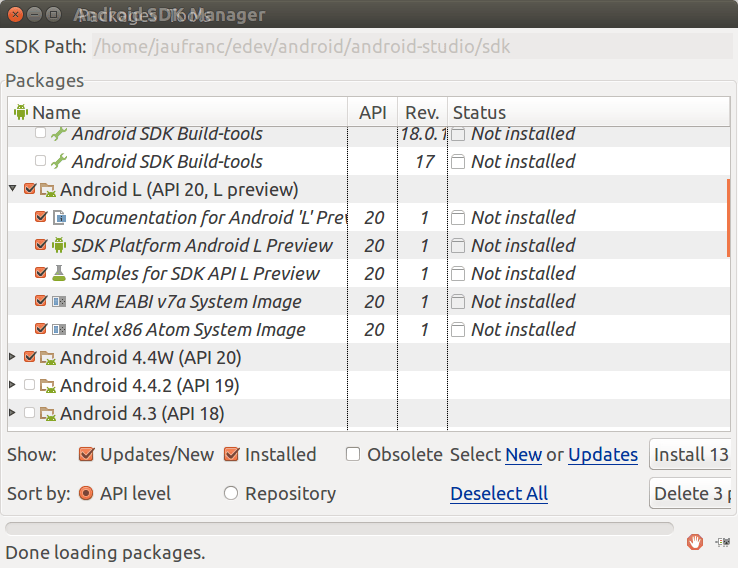Uncheck SDK Platform Android L Preview

pyautogui.click(x=41, y=244)
